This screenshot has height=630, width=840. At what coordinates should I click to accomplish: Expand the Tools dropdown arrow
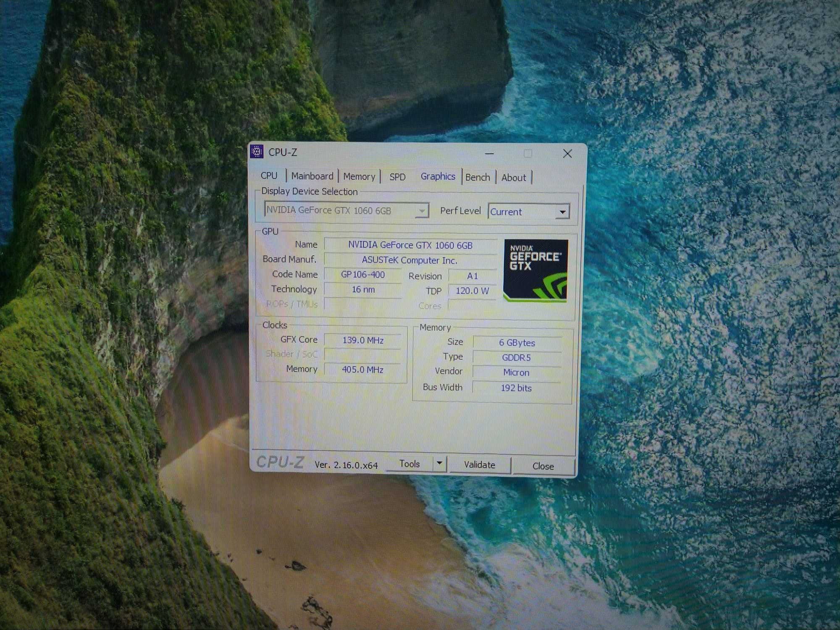click(439, 464)
